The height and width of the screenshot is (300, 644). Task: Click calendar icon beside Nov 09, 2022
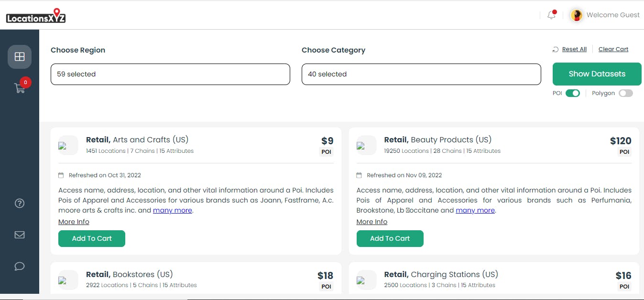pos(359,175)
